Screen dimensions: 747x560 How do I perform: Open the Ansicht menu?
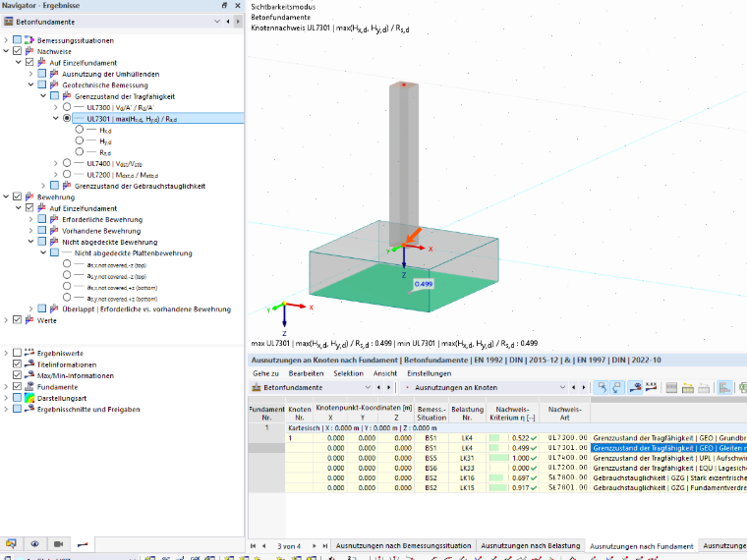click(x=385, y=373)
